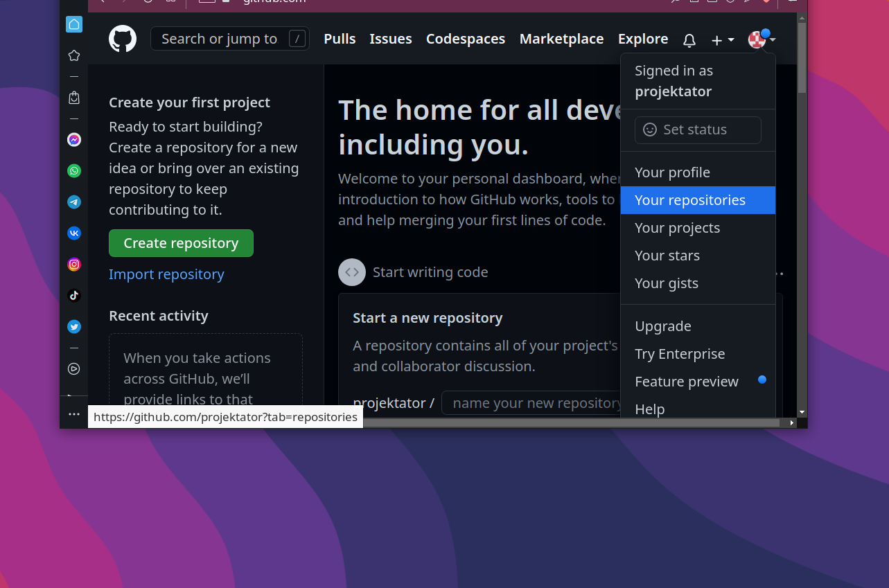
Task: Select Your gists from user menu
Action: pos(698,283)
